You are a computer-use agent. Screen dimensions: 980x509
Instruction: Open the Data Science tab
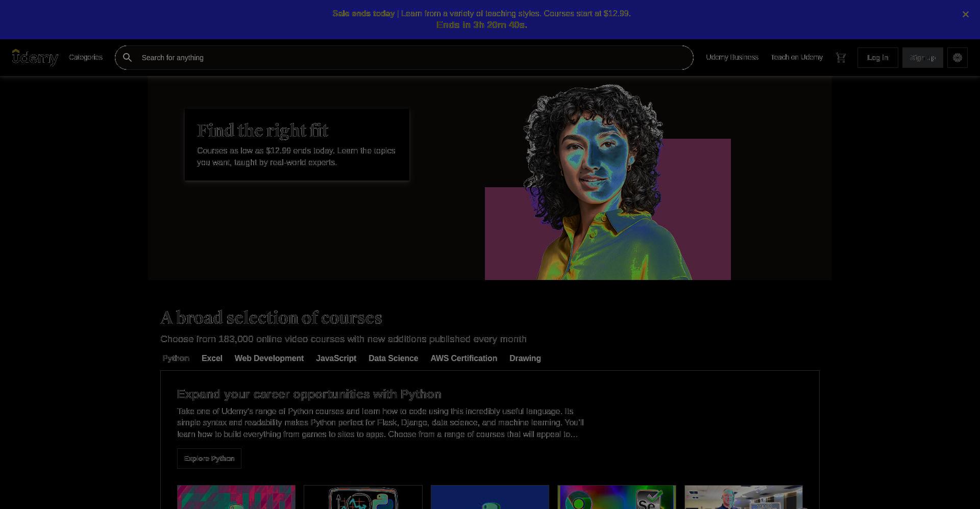tap(393, 358)
